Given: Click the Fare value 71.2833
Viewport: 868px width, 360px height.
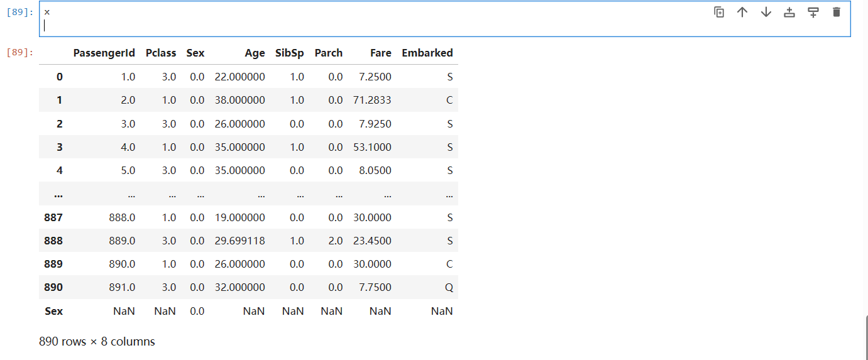Looking at the screenshot, I should [x=372, y=100].
